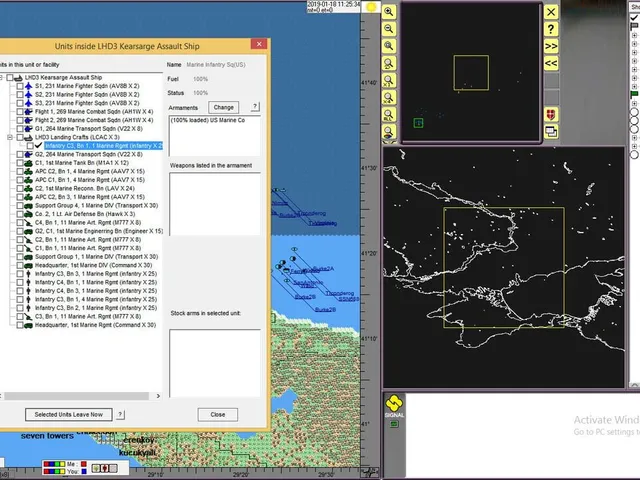Select 'Infantry C4, Bn 3, 1 Marine Rgmt' row

[x=96, y=291]
